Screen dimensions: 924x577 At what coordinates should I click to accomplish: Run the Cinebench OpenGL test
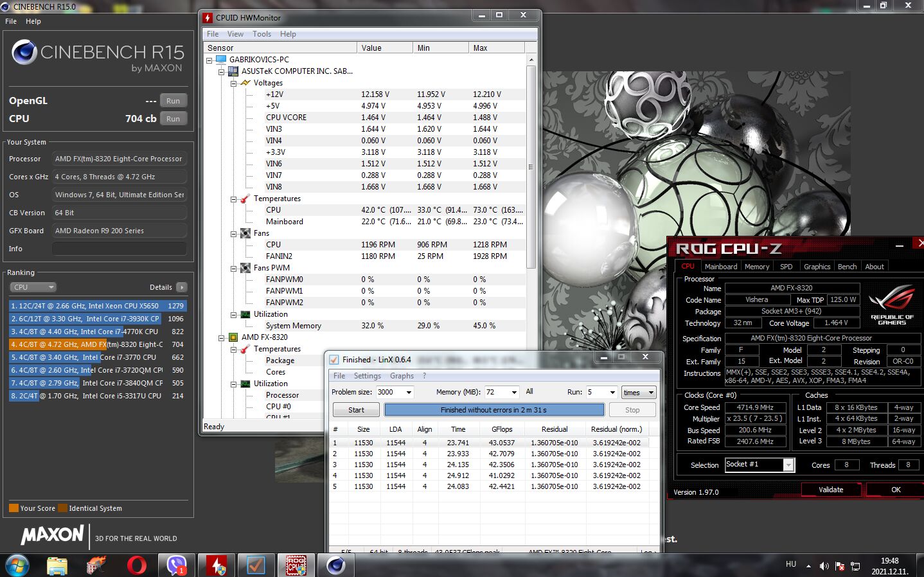point(173,101)
